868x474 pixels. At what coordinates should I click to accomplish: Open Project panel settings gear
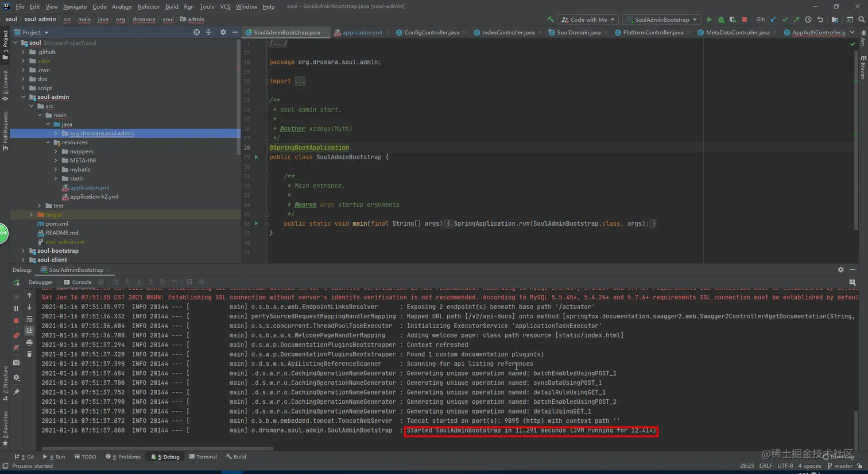coord(223,32)
